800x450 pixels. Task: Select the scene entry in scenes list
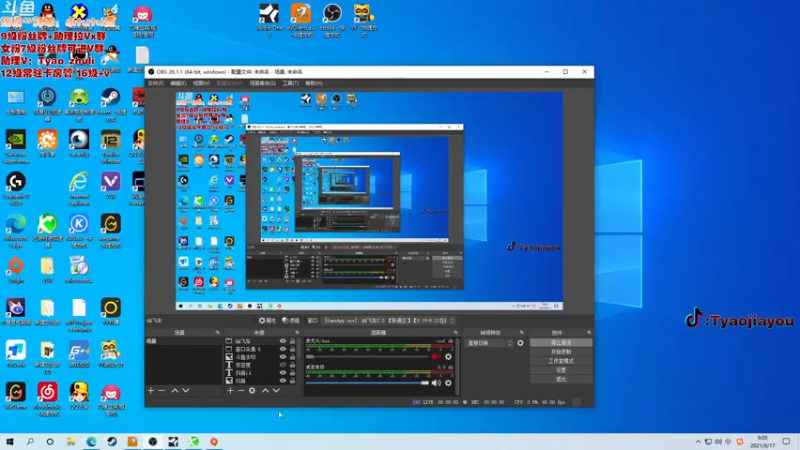click(184, 341)
